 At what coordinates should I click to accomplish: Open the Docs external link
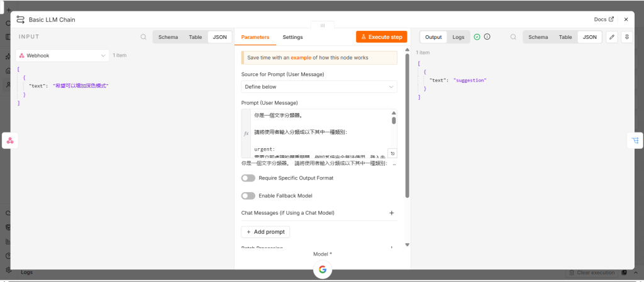(604, 19)
